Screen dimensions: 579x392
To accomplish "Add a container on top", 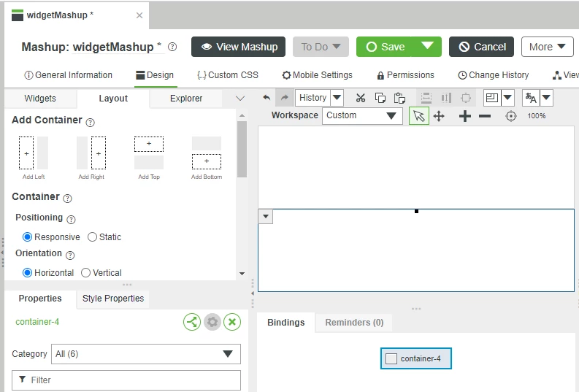I will (149, 158).
